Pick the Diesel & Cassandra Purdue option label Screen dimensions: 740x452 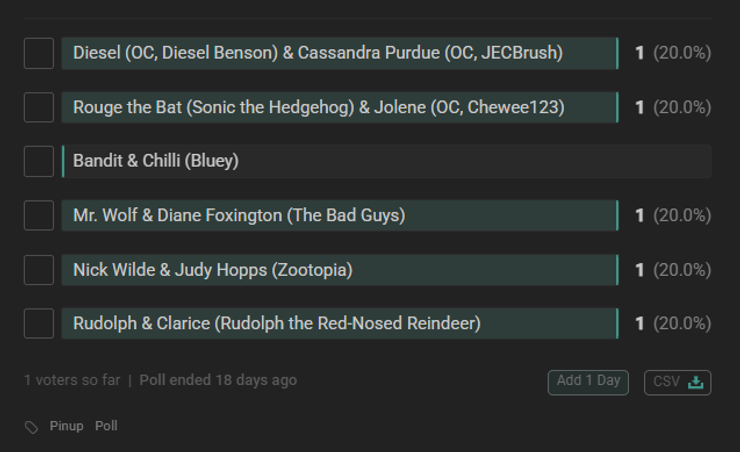(x=318, y=53)
